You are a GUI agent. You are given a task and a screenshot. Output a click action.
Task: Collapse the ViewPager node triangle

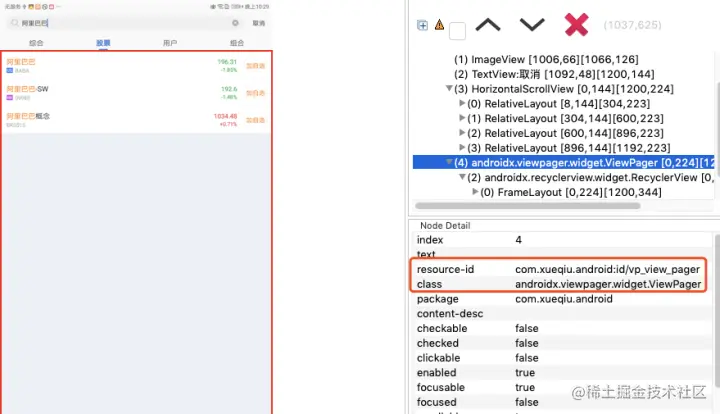pyautogui.click(x=449, y=162)
